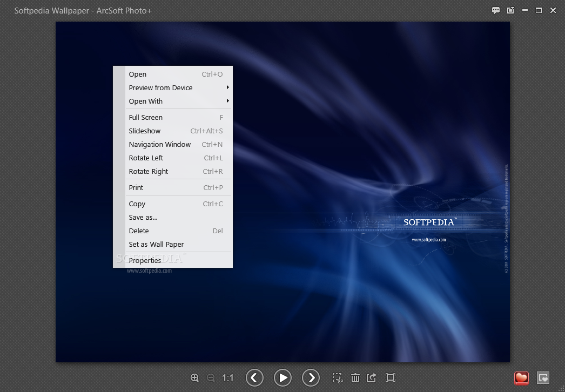Start slideshow with the play button
565x392 pixels.
[x=282, y=377]
